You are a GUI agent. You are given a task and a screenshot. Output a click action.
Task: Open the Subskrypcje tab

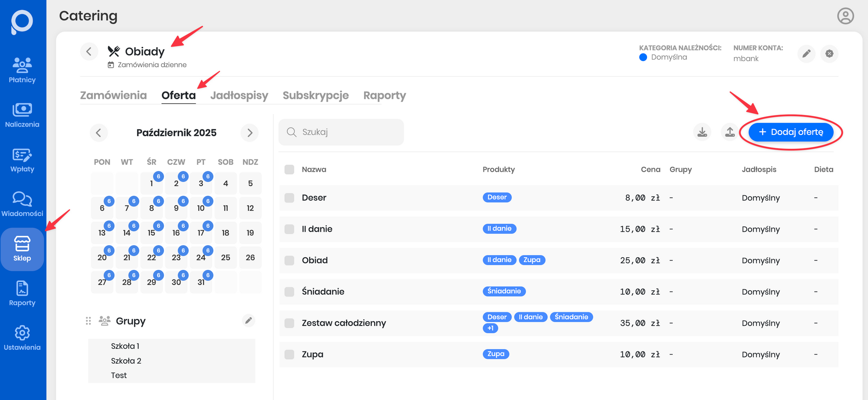316,95
